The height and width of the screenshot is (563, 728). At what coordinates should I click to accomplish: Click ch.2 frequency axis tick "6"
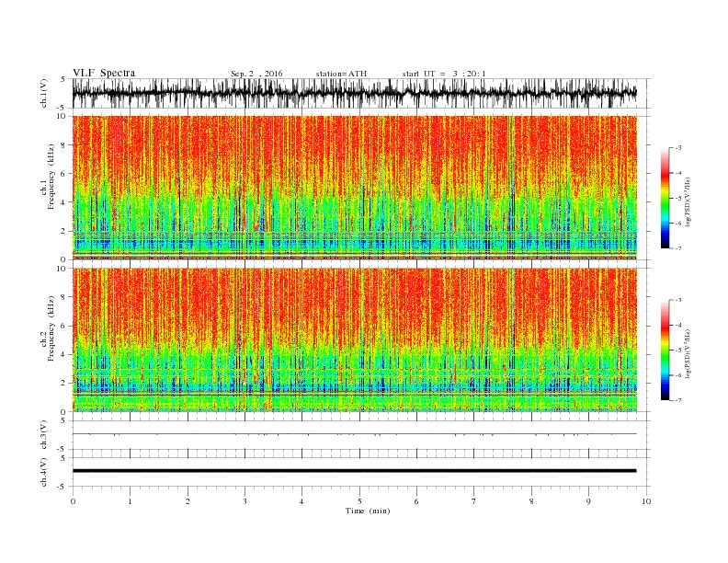63,326
